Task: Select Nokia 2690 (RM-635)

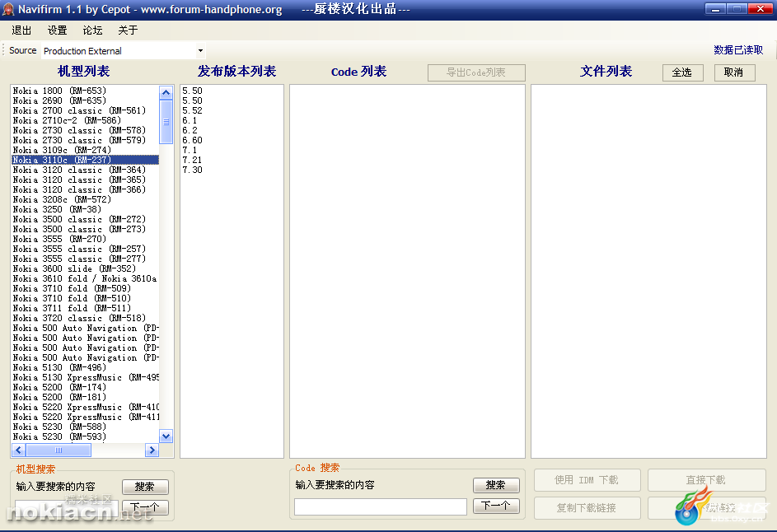Action: (85, 100)
